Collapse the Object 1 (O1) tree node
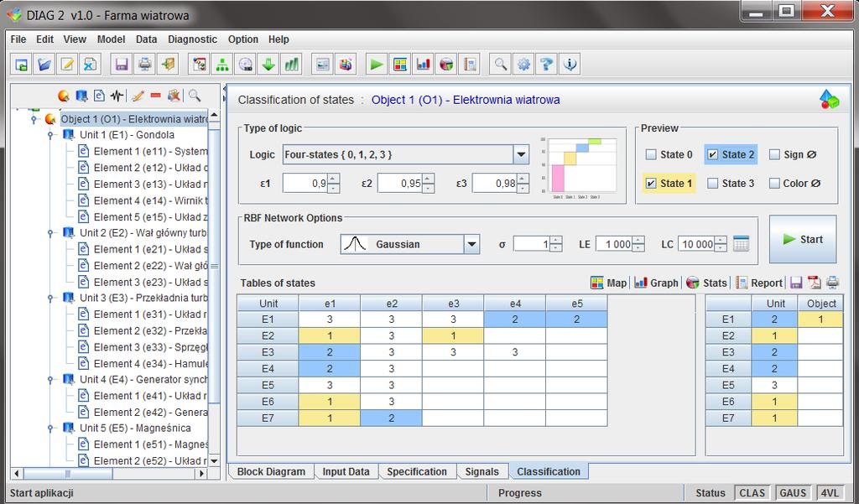 coord(34,119)
